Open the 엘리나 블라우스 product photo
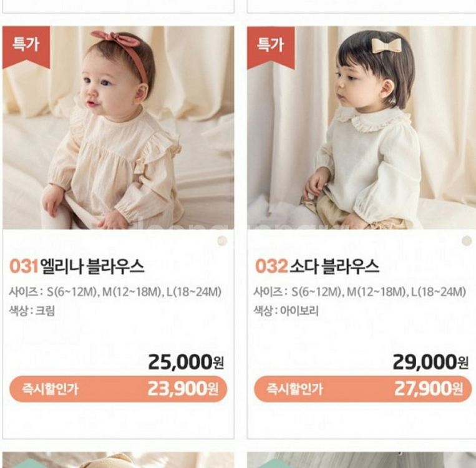 (119, 127)
